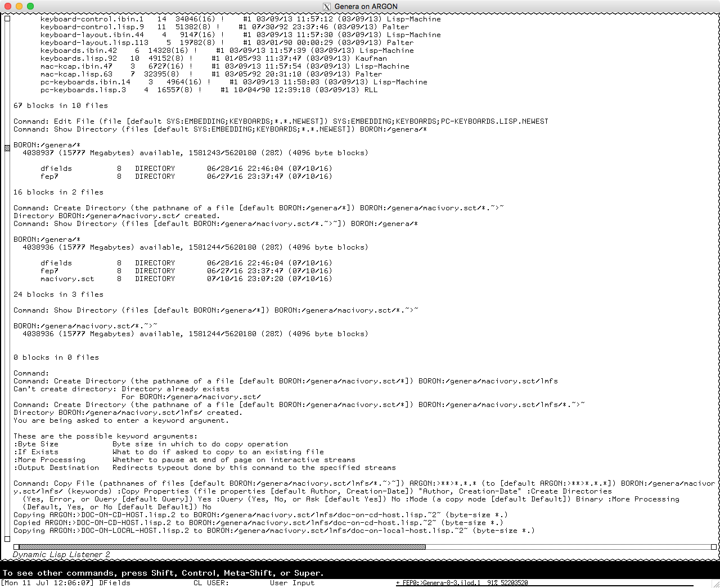Click the green zoom window button
This screenshot has width=720, height=588.
(x=30, y=6)
